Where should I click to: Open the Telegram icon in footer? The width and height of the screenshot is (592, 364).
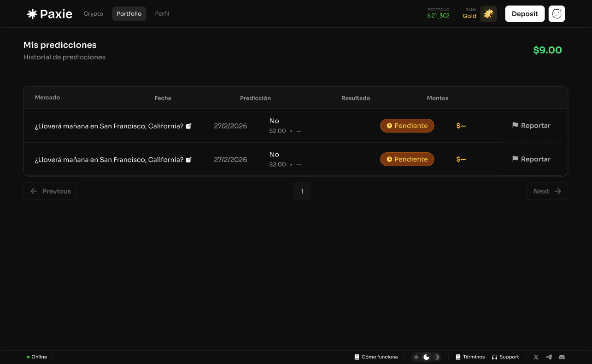pos(549,357)
